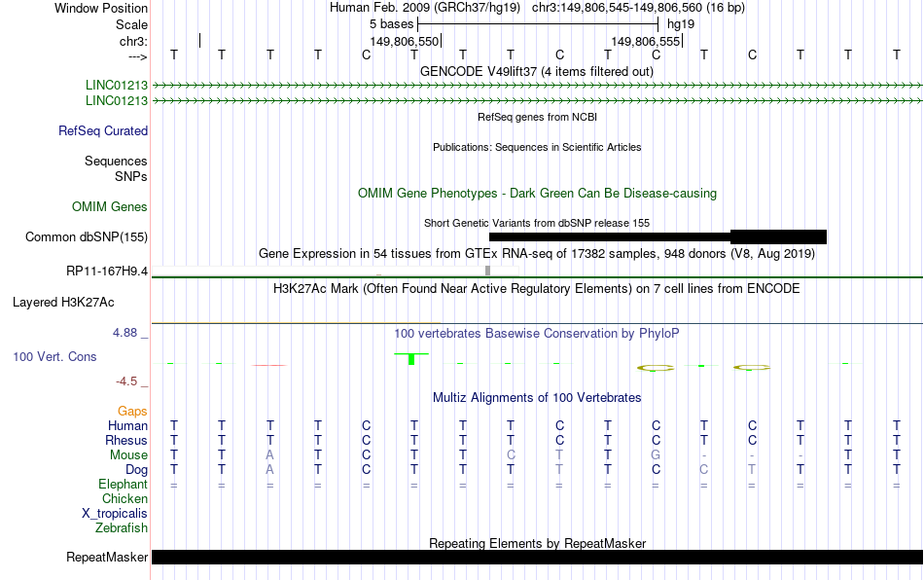The height and width of the screenshot is (580, 924).
Task: Open the RefSeq Curated track label
Action: pyautogui.click(x=102, y=130)
